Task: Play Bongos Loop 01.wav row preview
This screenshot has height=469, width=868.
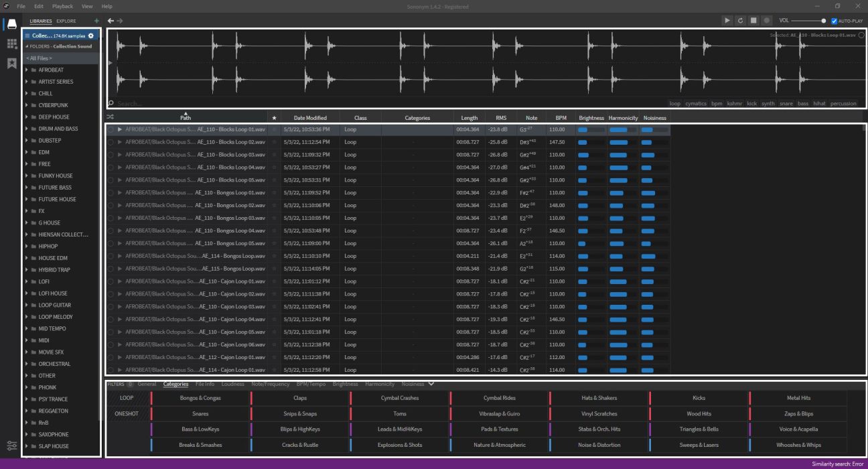Action: pyautogui.click(x=120, y=192)
